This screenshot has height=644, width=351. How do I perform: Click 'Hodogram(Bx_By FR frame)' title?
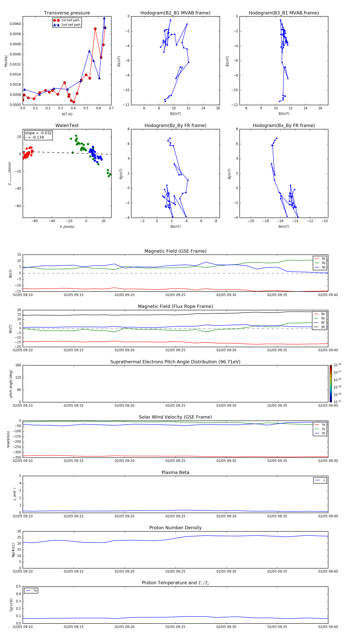click(x=284, y=125)
